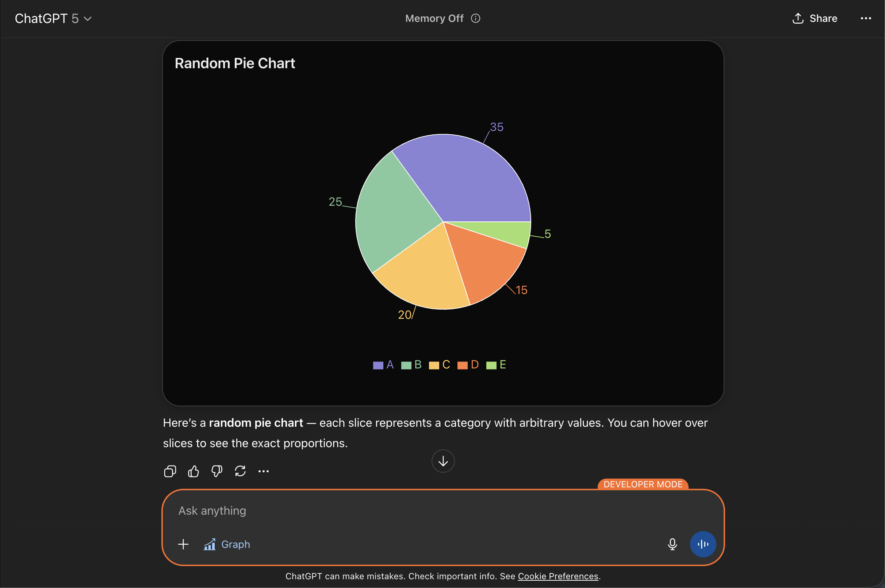The image size is (885, 588).
Task: Give a thumbs down to the response
Action: [x=217, y=471]
